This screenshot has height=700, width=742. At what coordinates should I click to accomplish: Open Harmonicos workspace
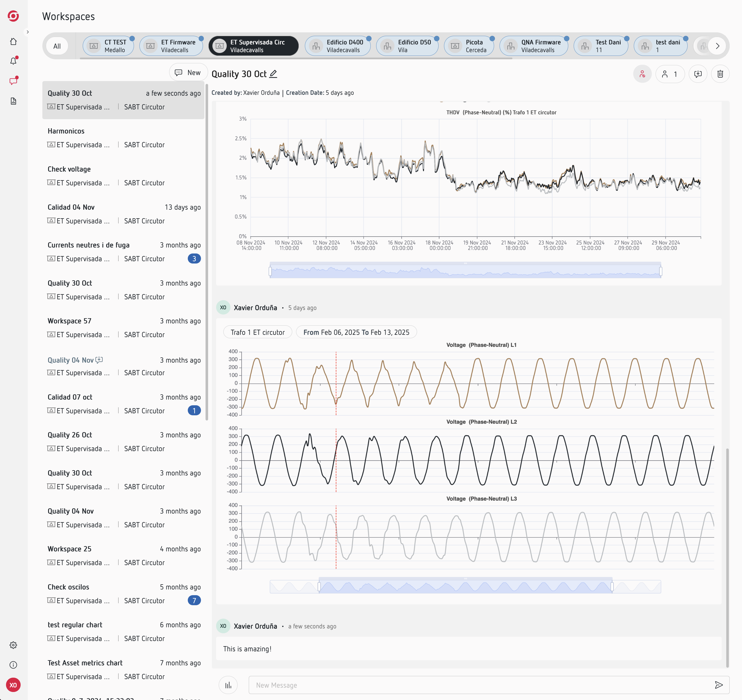(x=123, y=138)
